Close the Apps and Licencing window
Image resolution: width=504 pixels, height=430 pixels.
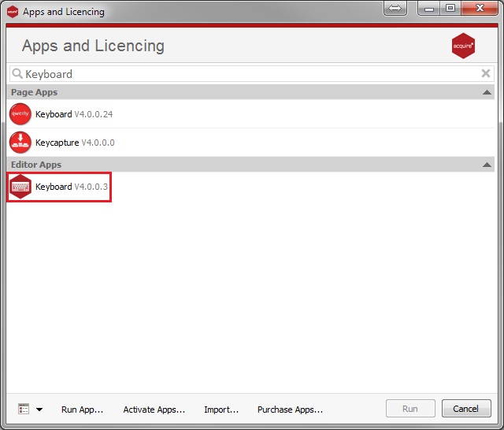pyautogui.click(x=480, y=8)
